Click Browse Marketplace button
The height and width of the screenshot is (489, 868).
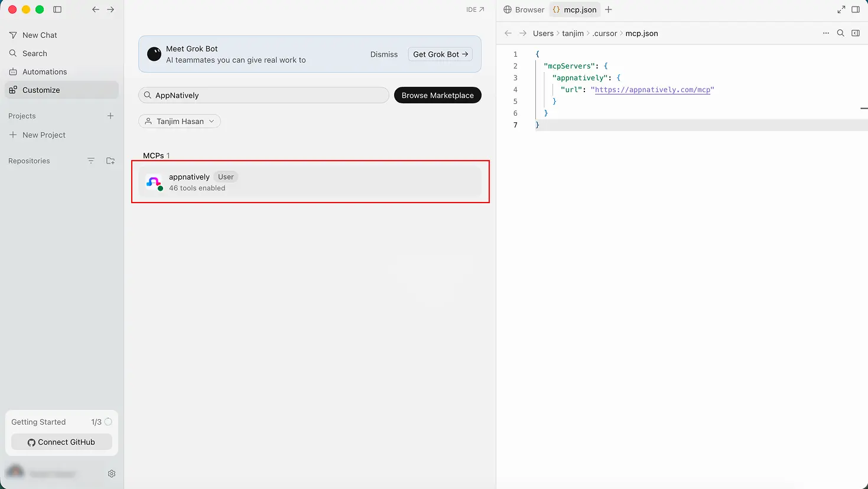coord(438,95)
